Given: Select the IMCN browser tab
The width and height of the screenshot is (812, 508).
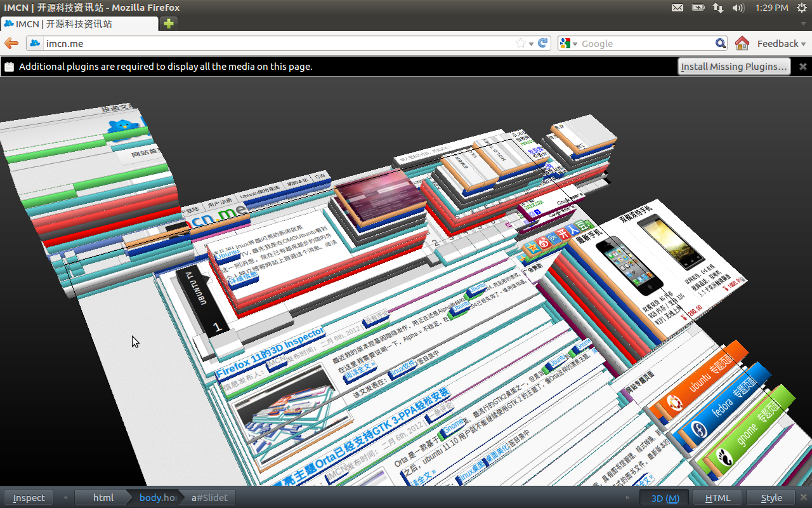Looking at the screenshot, I should click(x=79, y=23).
